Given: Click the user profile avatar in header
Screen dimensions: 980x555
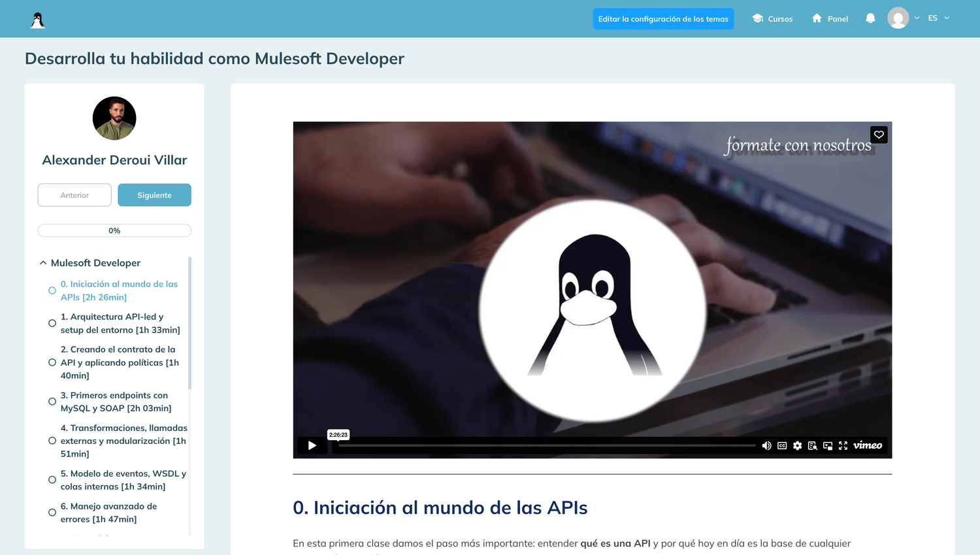Looking at the screenshot, I should [898, 18].
